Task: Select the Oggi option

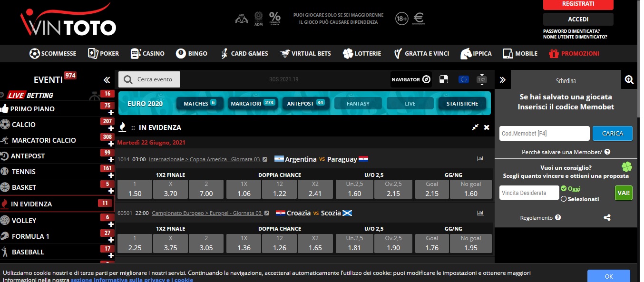Action: pyautogui.click(x=571, y=188)
